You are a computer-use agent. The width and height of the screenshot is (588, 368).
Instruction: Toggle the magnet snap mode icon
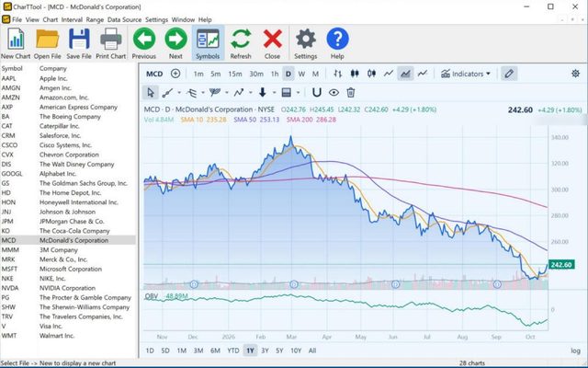click(317, 92)
